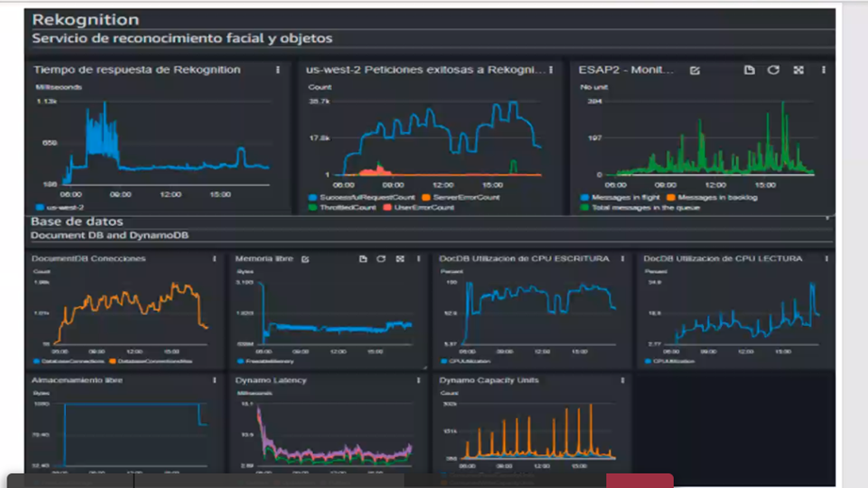Open options menu for Dynamo Latency widget
The height and width of the screenshot is (488, 868).
coord(418,380)
